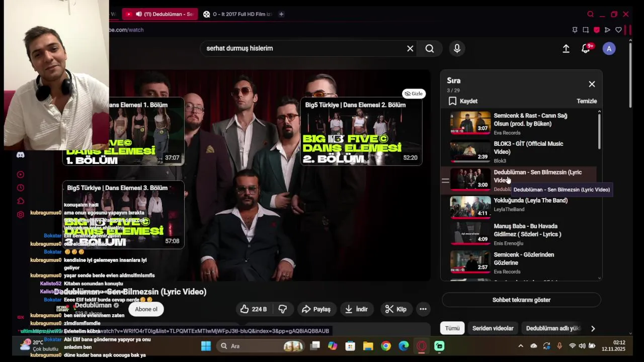Dislike the Dedublüman video

pyautogui.click(x=283, y=309)
